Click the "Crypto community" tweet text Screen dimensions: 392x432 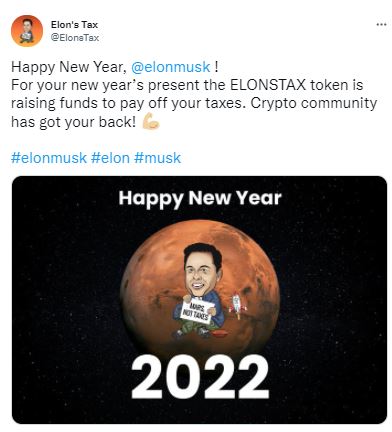pyautogui.click(x=314, y=104)
